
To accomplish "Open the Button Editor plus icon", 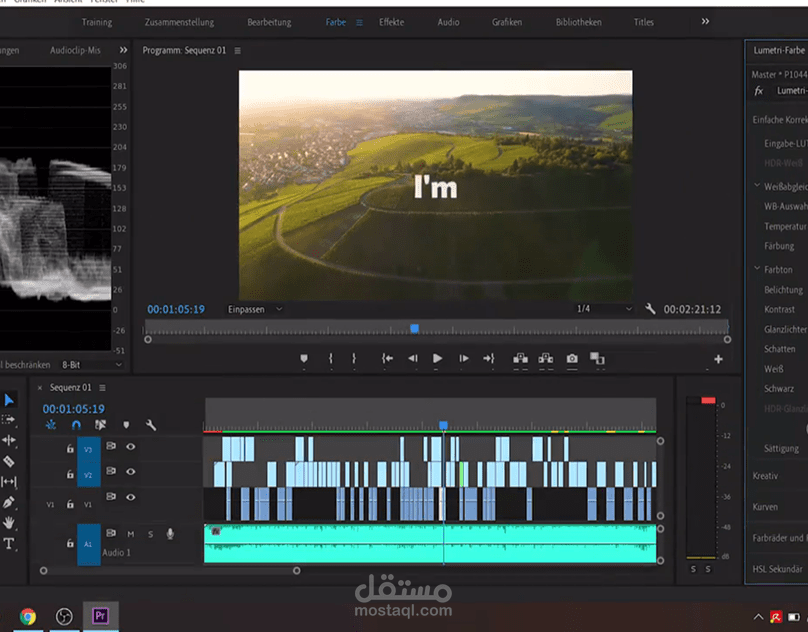I will pyautogui.click(x=718, y=359).
